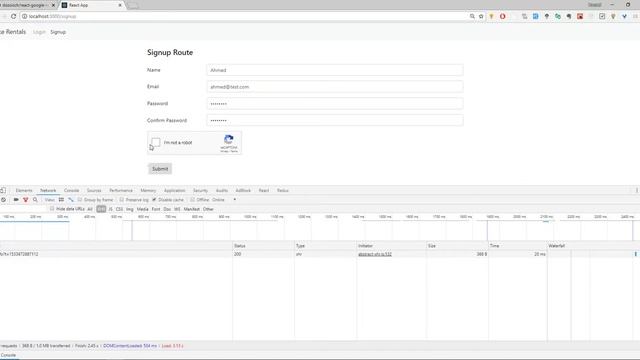Click the red Opera-style O extension icon
Viewport: 640px width, 360px height.
502,16
